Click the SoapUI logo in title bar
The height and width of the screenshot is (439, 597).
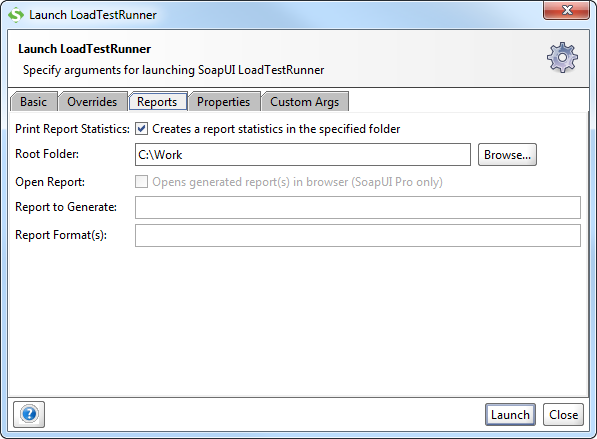(16, 15)
